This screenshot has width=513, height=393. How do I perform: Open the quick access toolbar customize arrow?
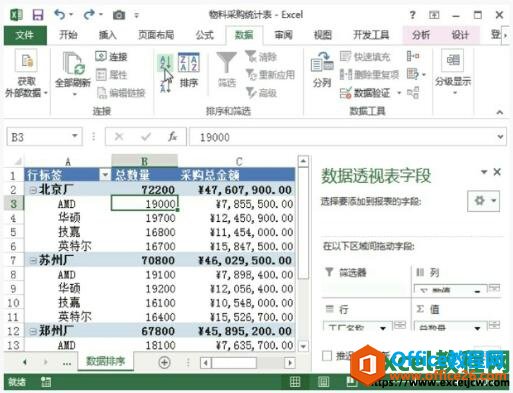[136, 15]
